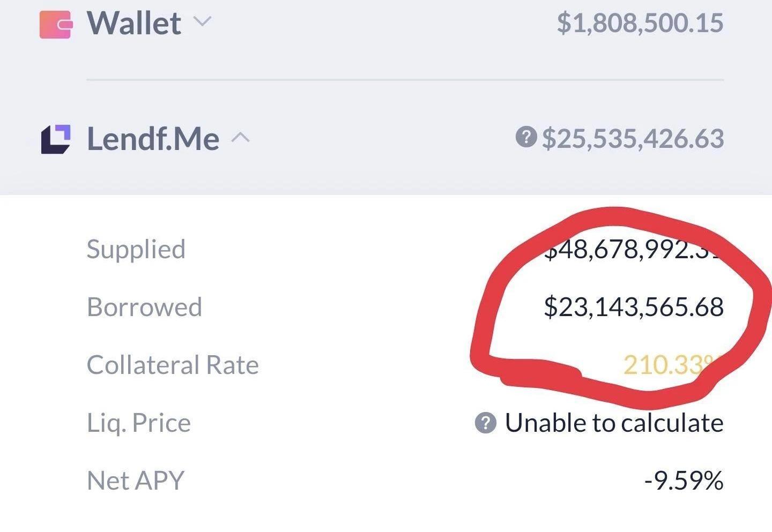Click the Lendf.Me logo icon

click(56, 139)
